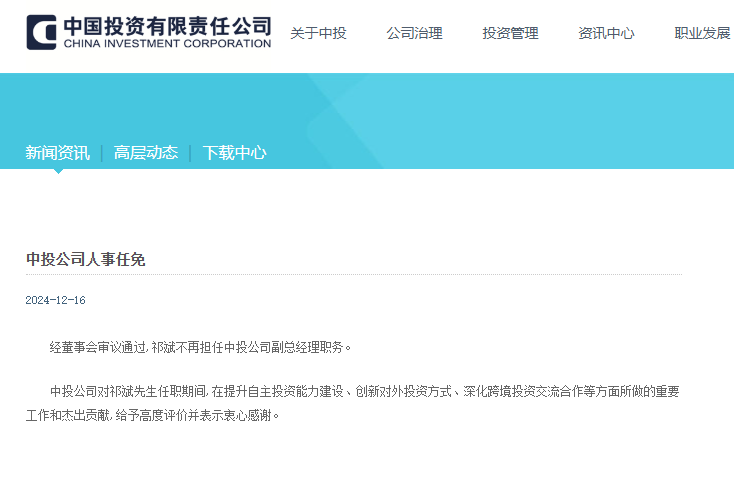734x486 pixels.
Task: Click the China Investment Corporation logo
Action: [x=149, y=32]
